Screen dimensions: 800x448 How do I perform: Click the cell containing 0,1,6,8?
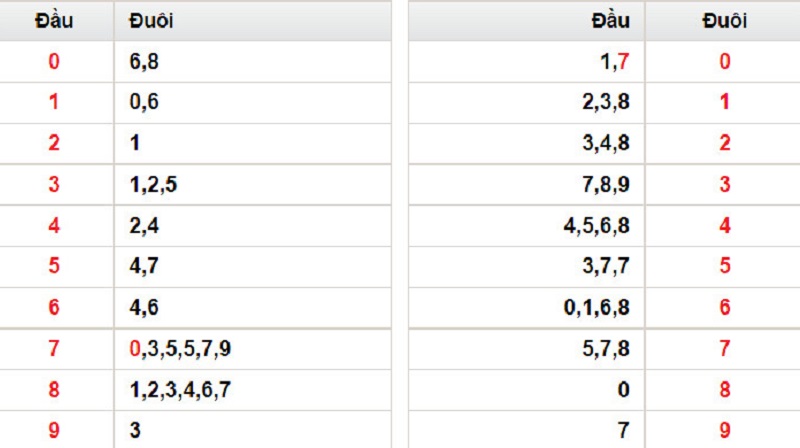[x=596, y=308]
